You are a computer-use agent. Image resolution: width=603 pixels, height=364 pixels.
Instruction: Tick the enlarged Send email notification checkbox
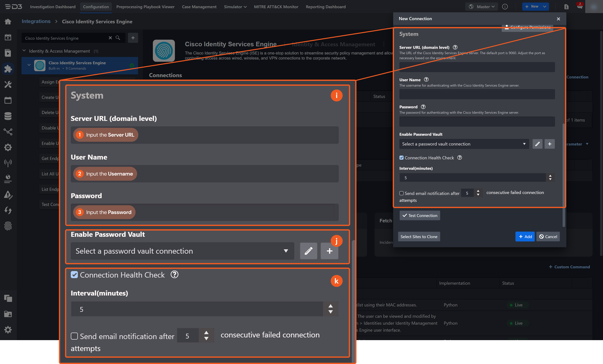click(74, 336)
